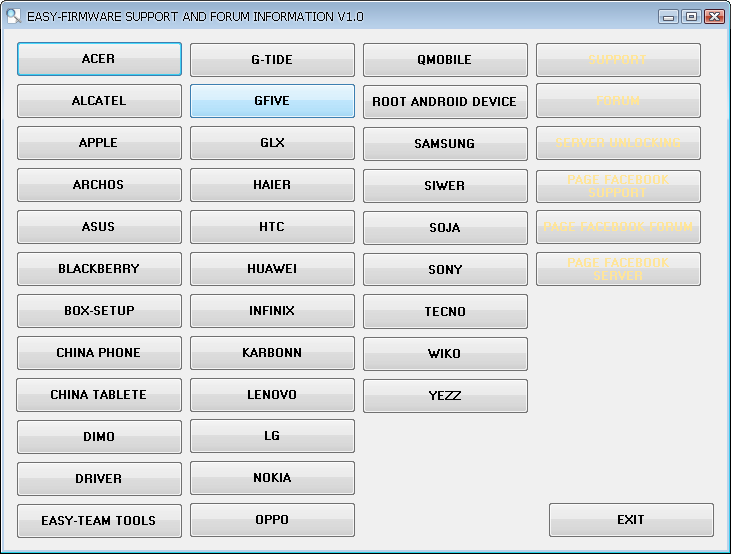Choose the SIWER button

click(x=445, y=186)
